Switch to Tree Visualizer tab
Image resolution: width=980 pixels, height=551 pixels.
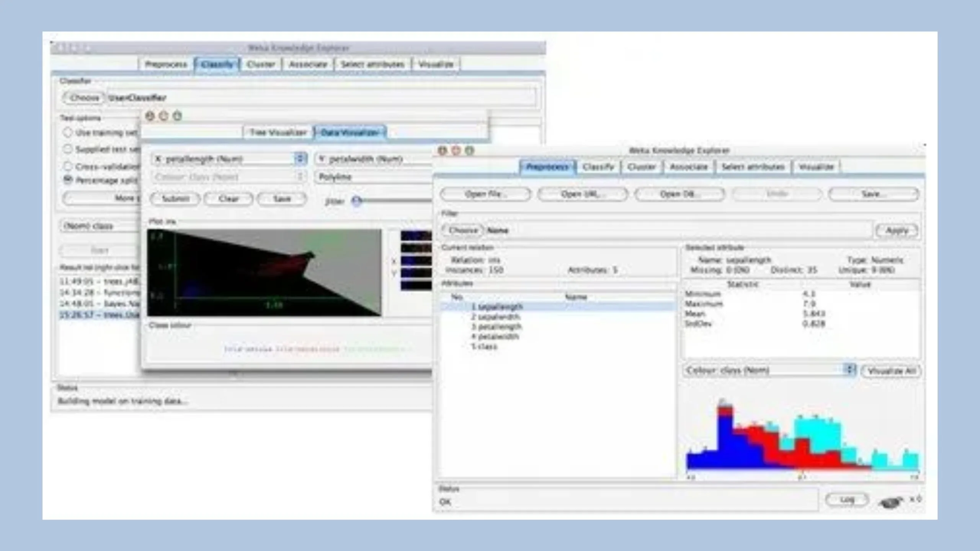pos(278,132)
